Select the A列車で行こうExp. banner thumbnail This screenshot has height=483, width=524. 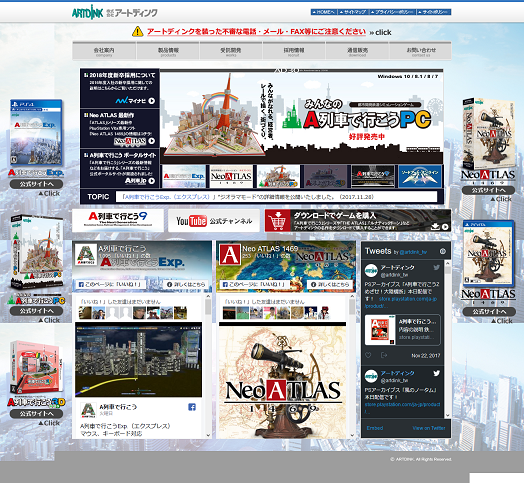tap(184, 176)
